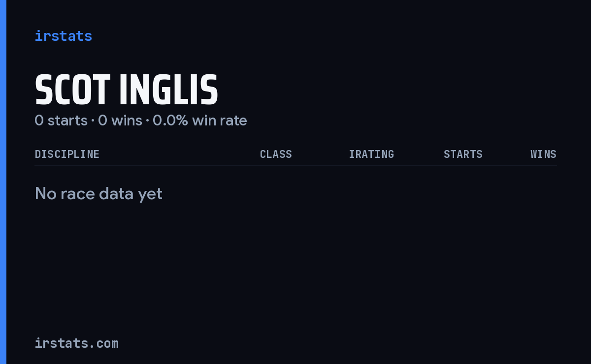Click the word "yet" in empty-state message
The image size is (591, 364).
(150, 194)
